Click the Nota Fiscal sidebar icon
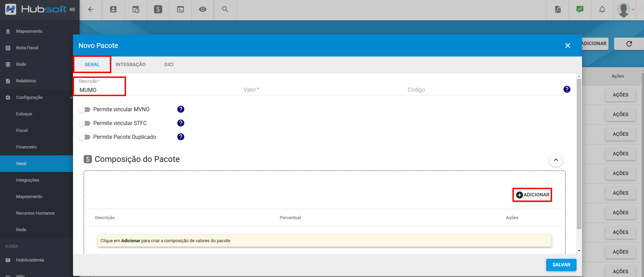This screenshot has width=644, height=277. click(8, 48)
